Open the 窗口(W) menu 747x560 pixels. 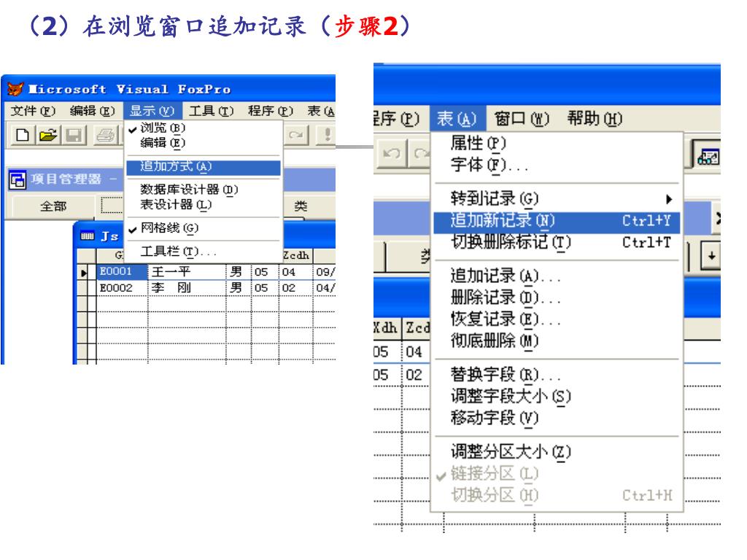(x=522, y=119)
